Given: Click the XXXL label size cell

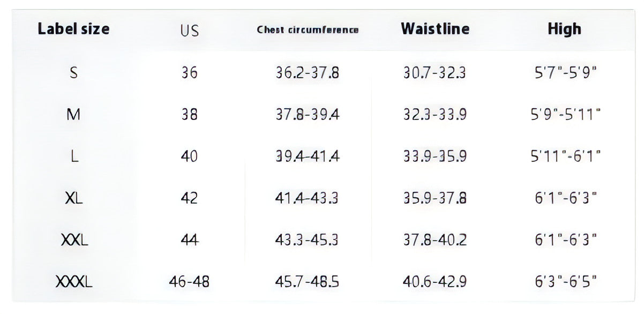Looking at the screenshot, I should (x=73, y=281).
